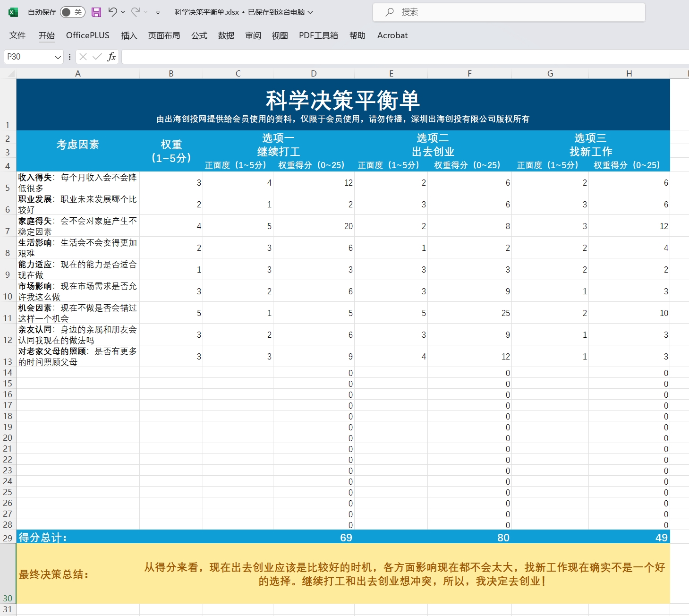The width and height of the screenshot is (689, 616).
Task: Click the Excel application icon
Action: point(13,12)
